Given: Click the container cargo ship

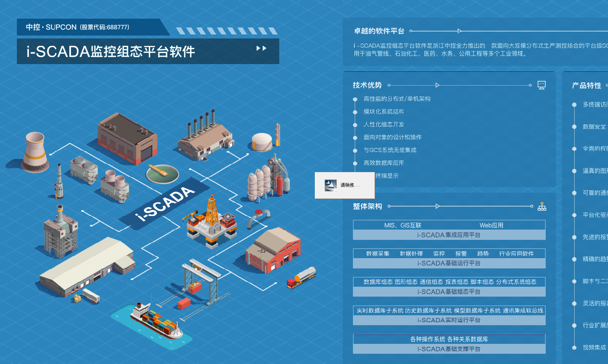Looking at the screenshot, I should point(156,320).
